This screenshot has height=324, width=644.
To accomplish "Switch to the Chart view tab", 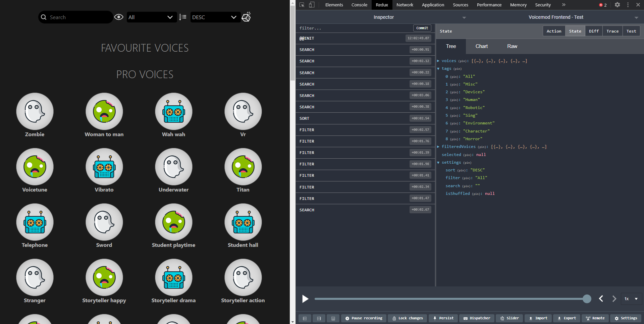I will (482, 46).
